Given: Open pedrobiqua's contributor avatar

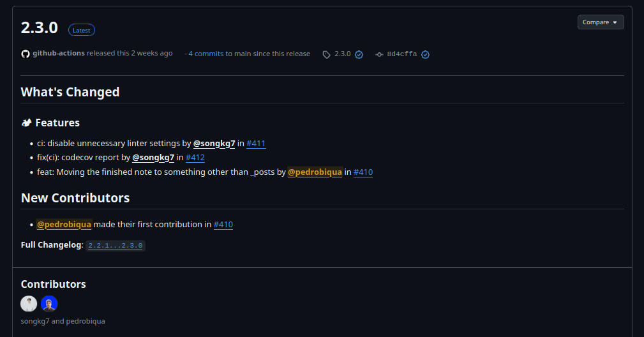Looking at the screenshot, I should (x=49, y=304).
